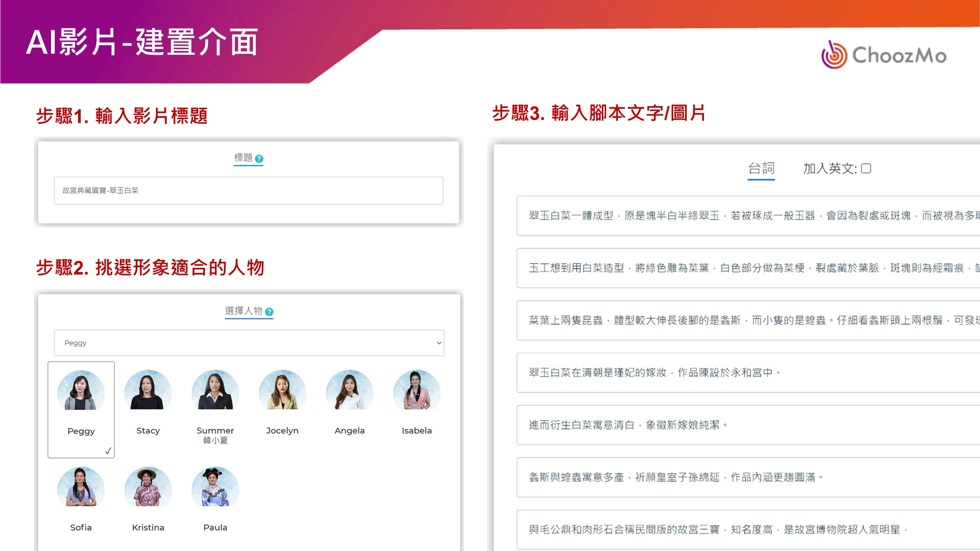This screenshot has height=551, width=980.
Task: Click the ChoozMo logo
Action: 883,55
